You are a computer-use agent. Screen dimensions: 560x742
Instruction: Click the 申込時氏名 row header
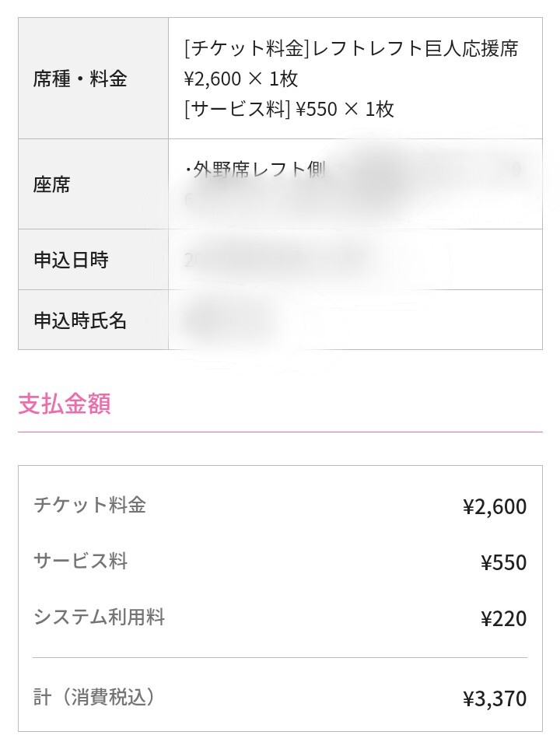point(80,320)
